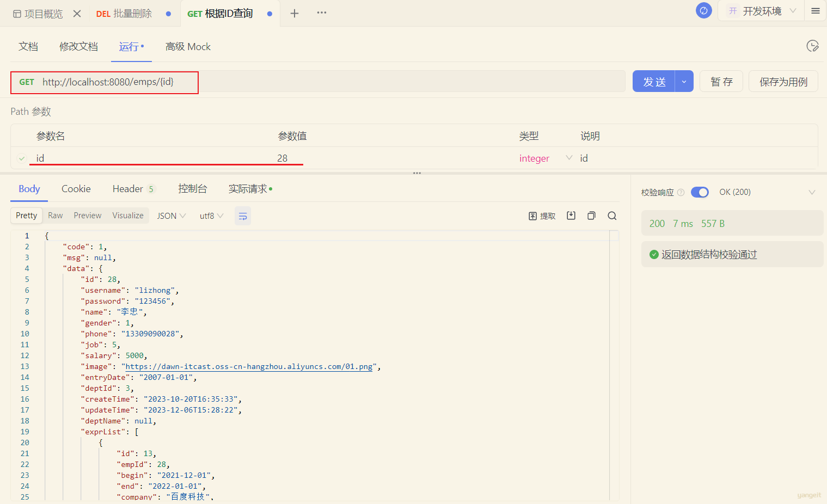Click the "username": "lizhong" line

pos(130,291)
